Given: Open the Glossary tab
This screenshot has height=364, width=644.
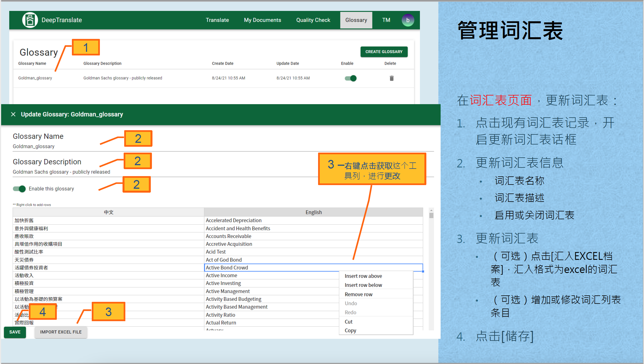Looking at the screenshot, I should click(356, 20).
